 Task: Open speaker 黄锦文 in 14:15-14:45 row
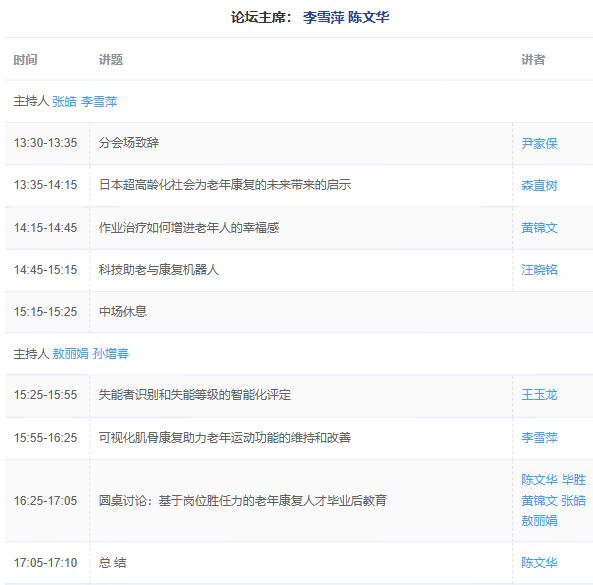(x=539, y=228)
